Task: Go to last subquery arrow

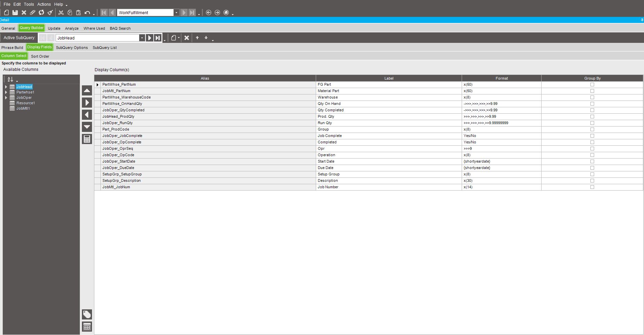Action: click(158, 38)
